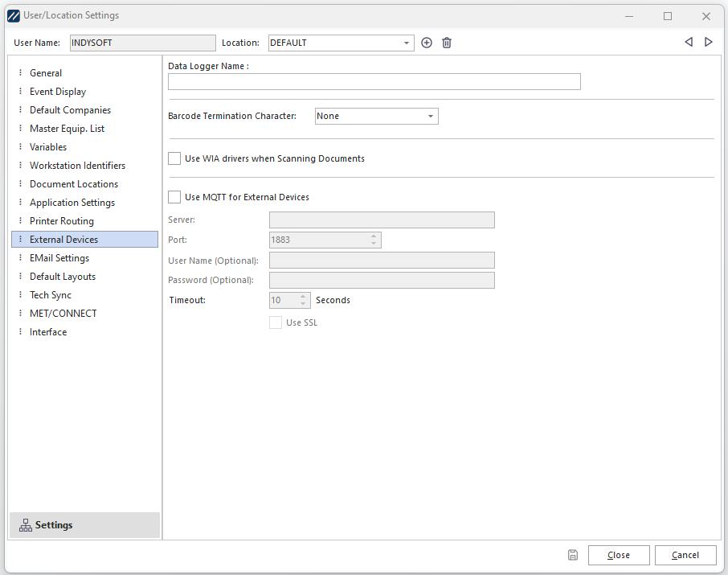Go to next record with right arrow
This screenshot has height=575, width=728.
[708, 42]
